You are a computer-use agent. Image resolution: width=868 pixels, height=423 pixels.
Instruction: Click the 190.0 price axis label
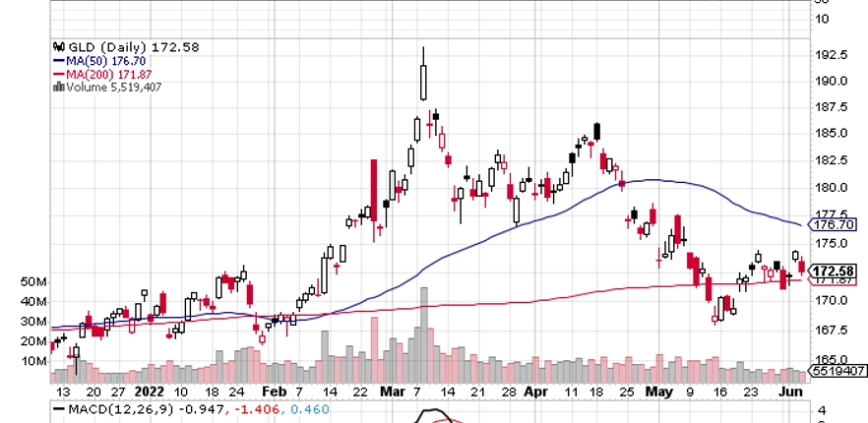(x=832, y=81)
